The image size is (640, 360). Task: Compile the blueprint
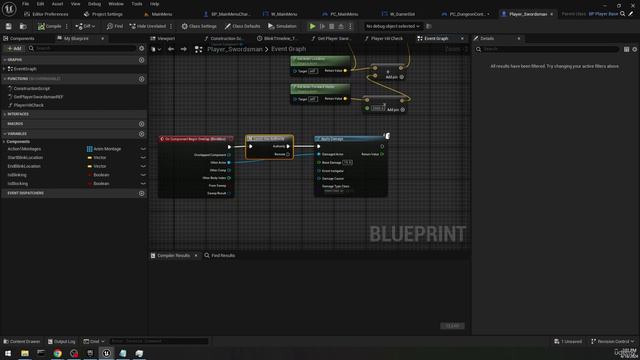coord(49,26)
